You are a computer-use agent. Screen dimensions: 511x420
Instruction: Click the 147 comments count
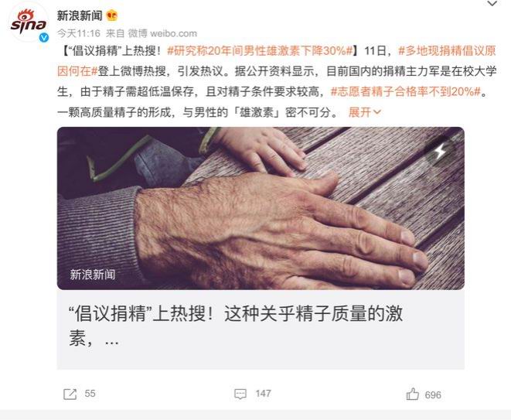tap(264, 394)
